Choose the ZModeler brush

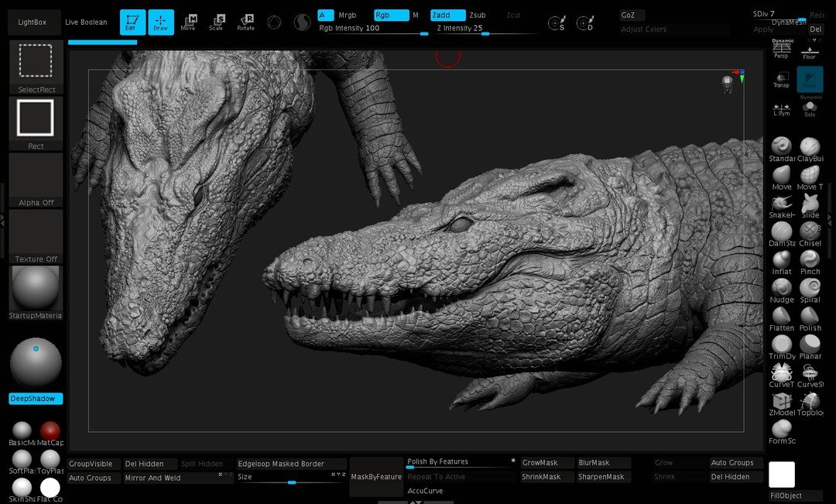click(x=782, y=402)
